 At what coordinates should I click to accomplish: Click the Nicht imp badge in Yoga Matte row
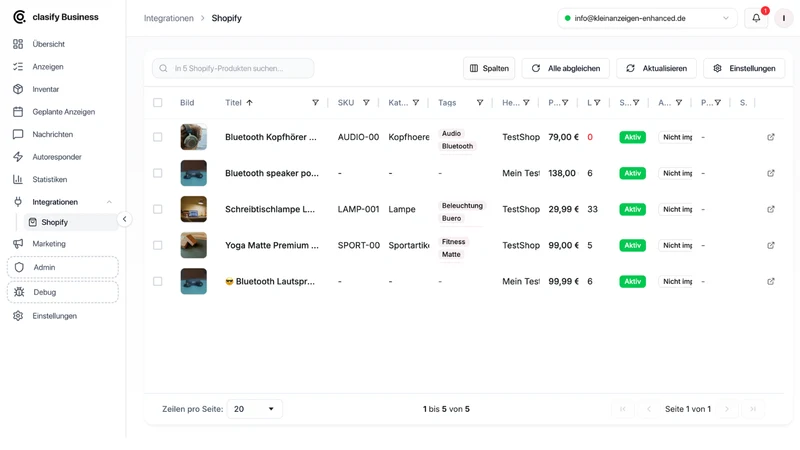pyautogui.click(x=678, y=245)
